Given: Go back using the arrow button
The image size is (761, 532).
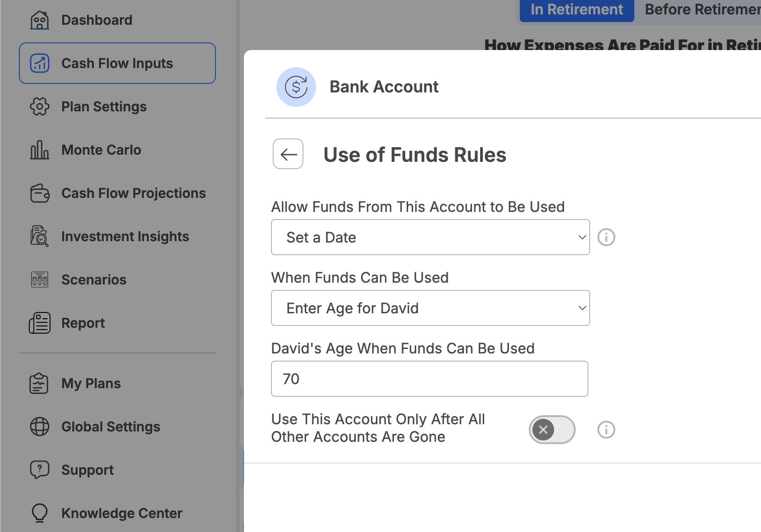Looking at the screenshot, I should (x=288, y=154).
